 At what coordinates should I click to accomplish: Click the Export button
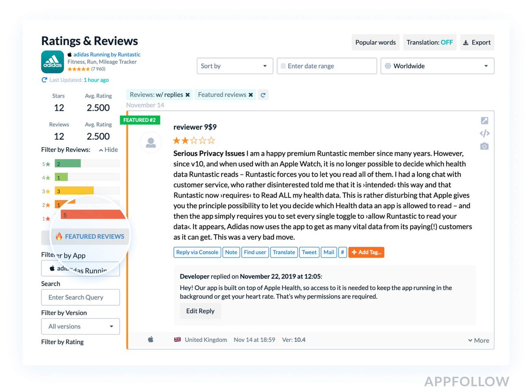477,43
